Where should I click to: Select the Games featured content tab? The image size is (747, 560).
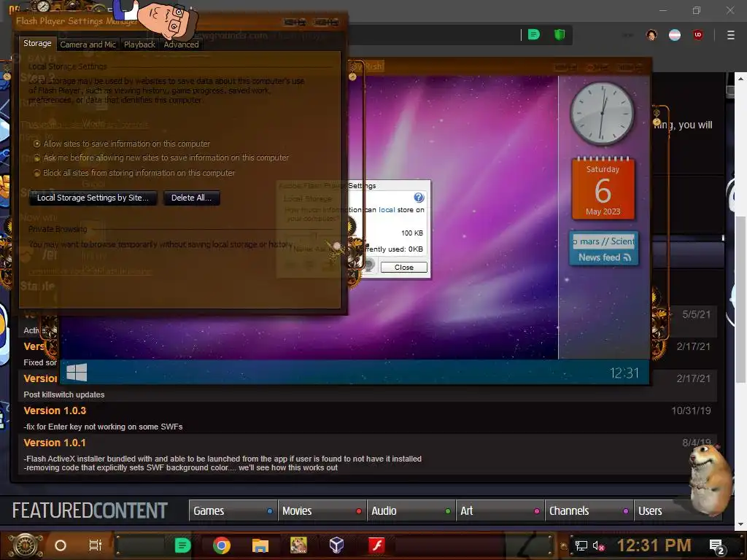(233, 510)
